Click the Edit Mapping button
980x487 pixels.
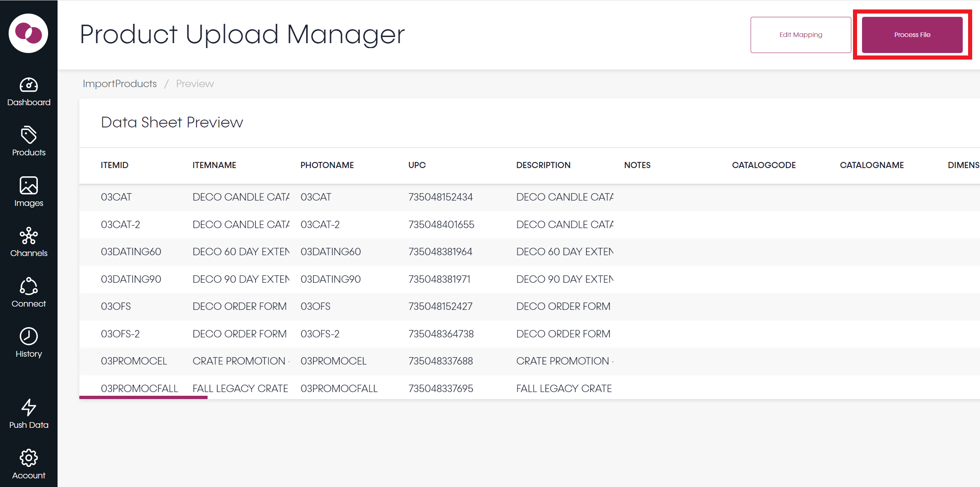(x=801, y=35)
